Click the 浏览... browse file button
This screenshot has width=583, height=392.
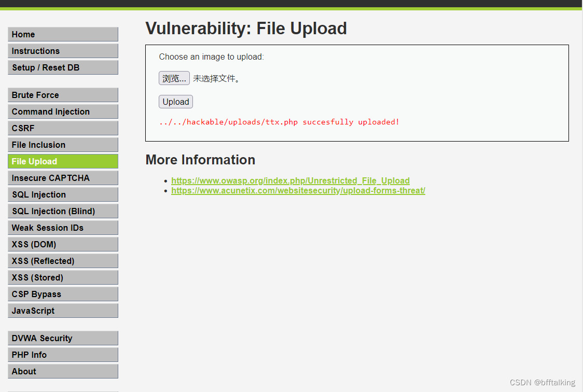pos(174,78)
